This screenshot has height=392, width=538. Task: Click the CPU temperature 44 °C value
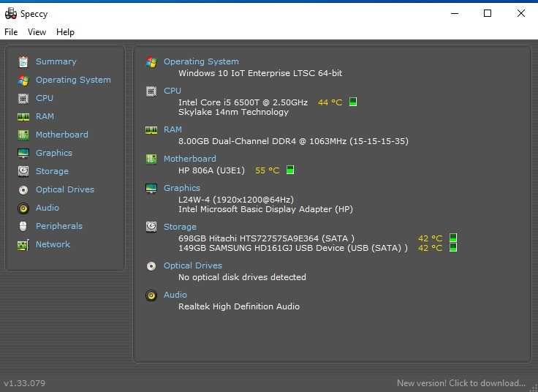pyautogui.click(x=330, y=102)
